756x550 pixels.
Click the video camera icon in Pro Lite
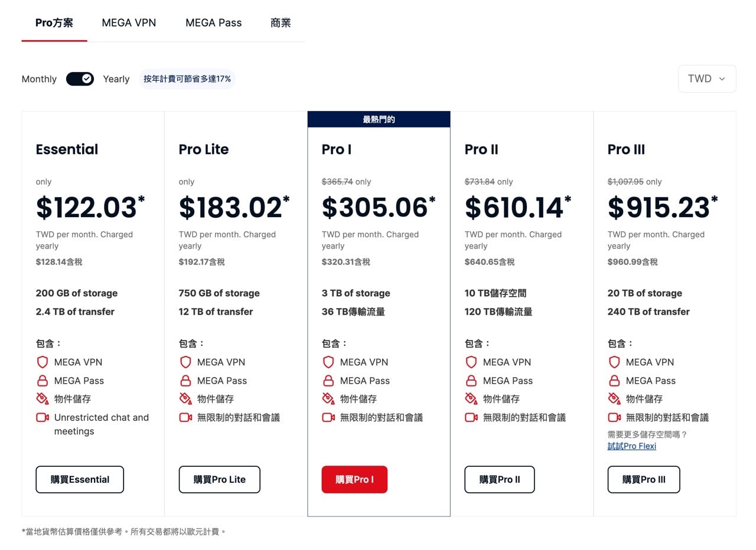(185, 417)
